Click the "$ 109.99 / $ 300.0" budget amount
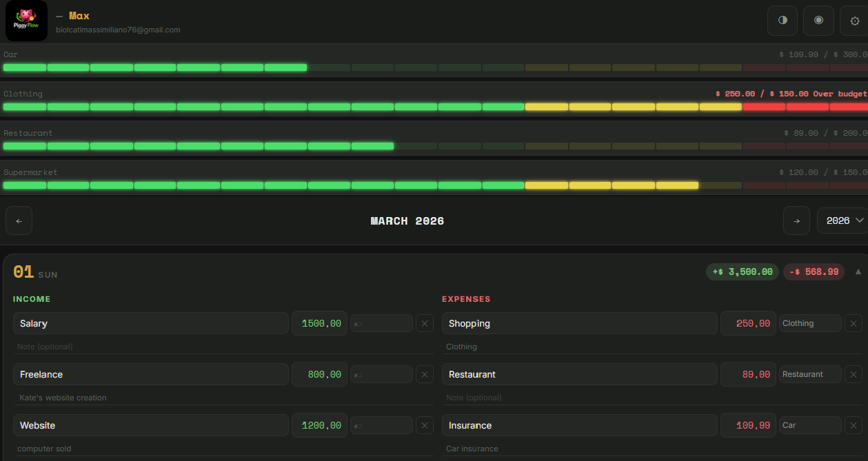 pyautogui.click(x=823, y=54)
